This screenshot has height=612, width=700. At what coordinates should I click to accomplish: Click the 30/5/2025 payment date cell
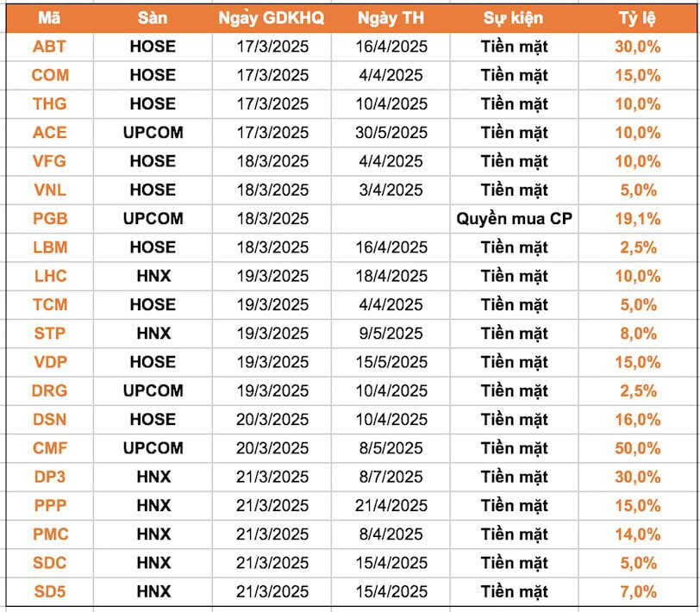391,133
